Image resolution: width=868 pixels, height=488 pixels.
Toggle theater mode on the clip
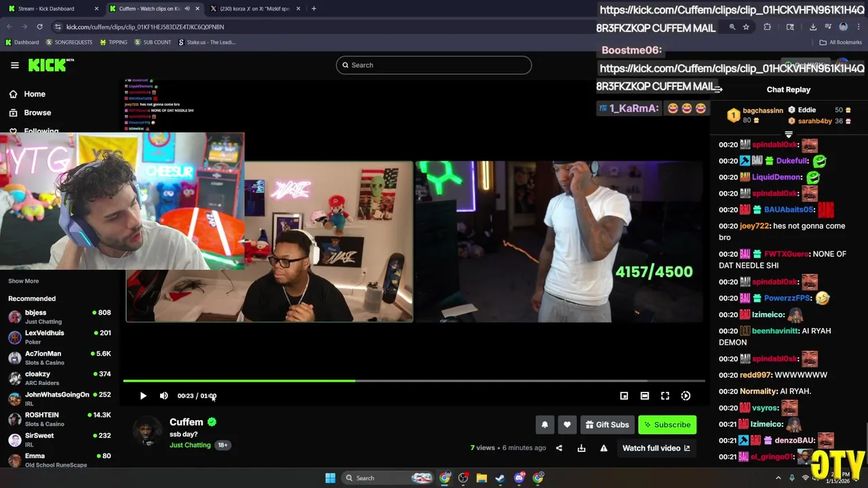click(x=644, y=396)
